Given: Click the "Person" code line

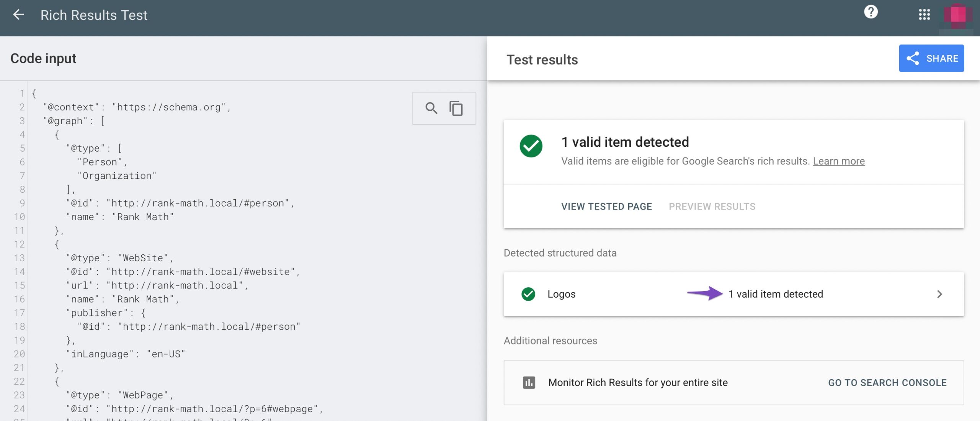Looking at the screenshot, I should click(x=102, y=162).
